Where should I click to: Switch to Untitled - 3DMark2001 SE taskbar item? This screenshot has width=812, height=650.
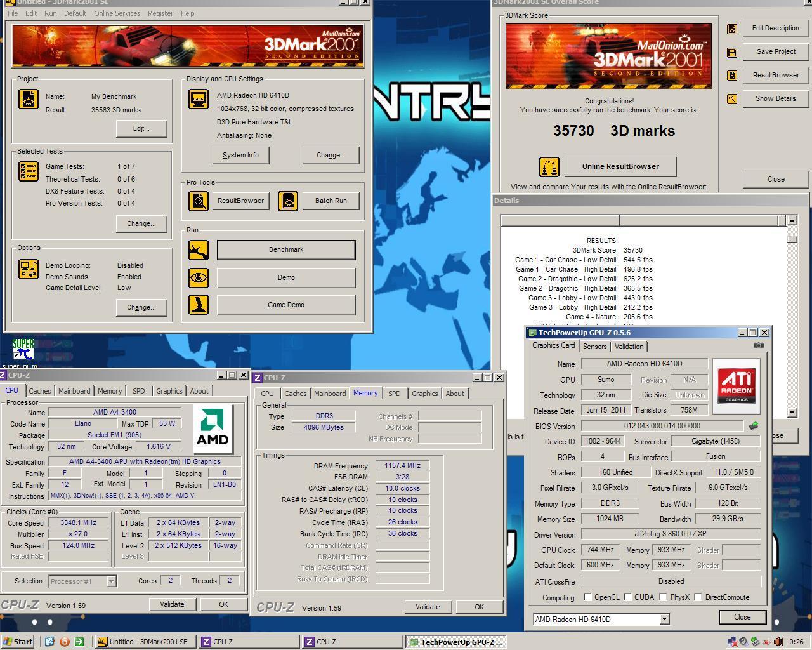tap(145, 642)
